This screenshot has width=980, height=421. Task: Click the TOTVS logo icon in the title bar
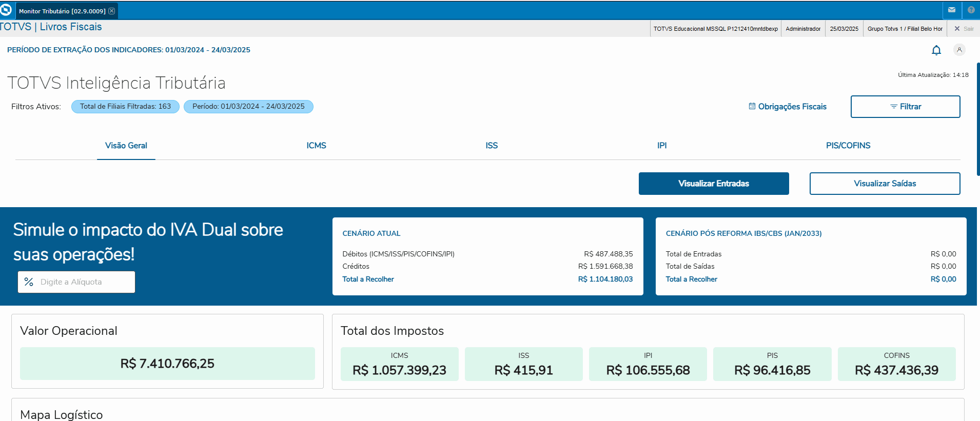[6, 10]
